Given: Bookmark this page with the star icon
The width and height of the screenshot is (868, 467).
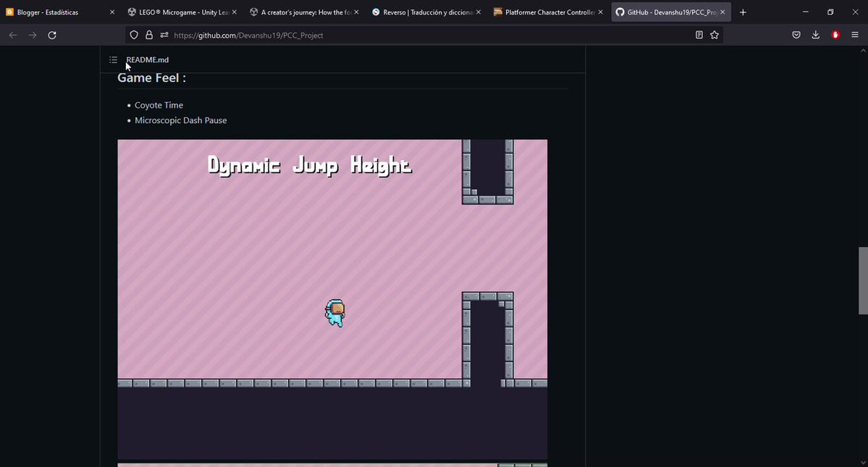Looking at the screenshot, I should click(715, 35).
